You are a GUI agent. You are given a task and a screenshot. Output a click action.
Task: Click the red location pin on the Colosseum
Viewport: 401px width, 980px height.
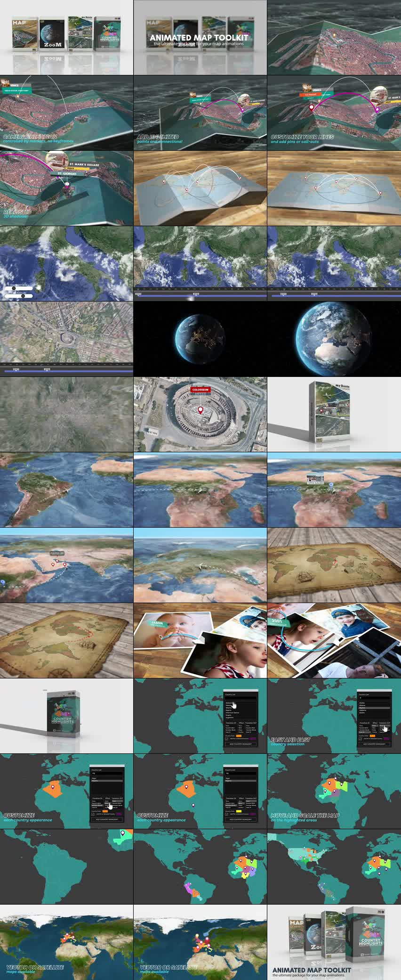200,410
